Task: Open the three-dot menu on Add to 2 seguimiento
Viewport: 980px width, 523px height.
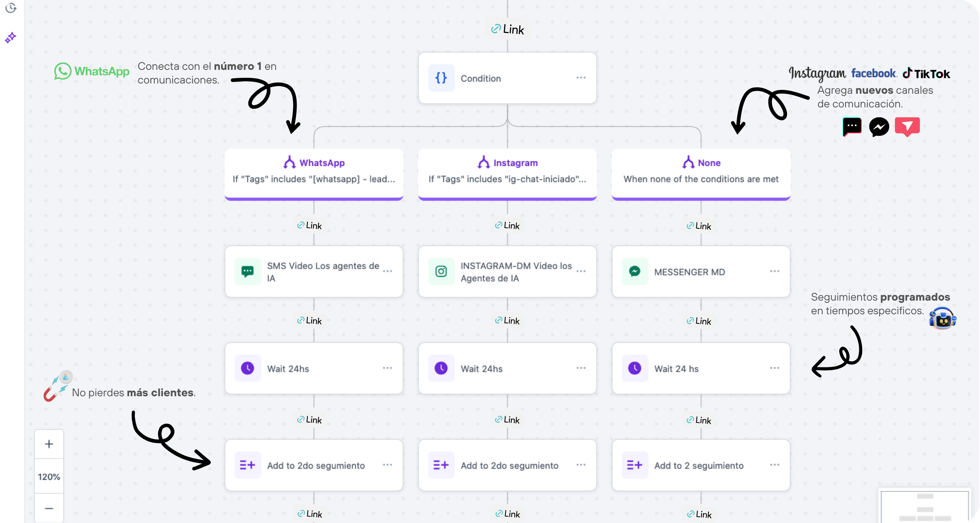Action: pos(774,465)
